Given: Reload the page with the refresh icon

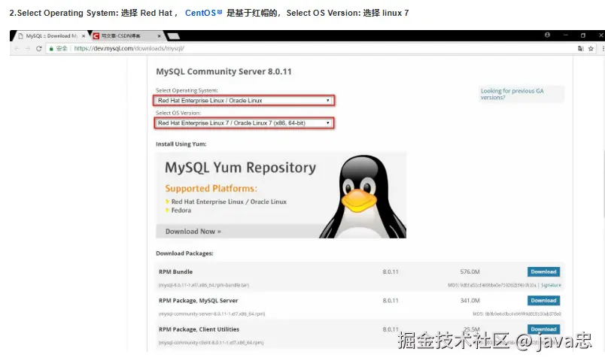Looking at the screenshot, I should tap(38, 49).
